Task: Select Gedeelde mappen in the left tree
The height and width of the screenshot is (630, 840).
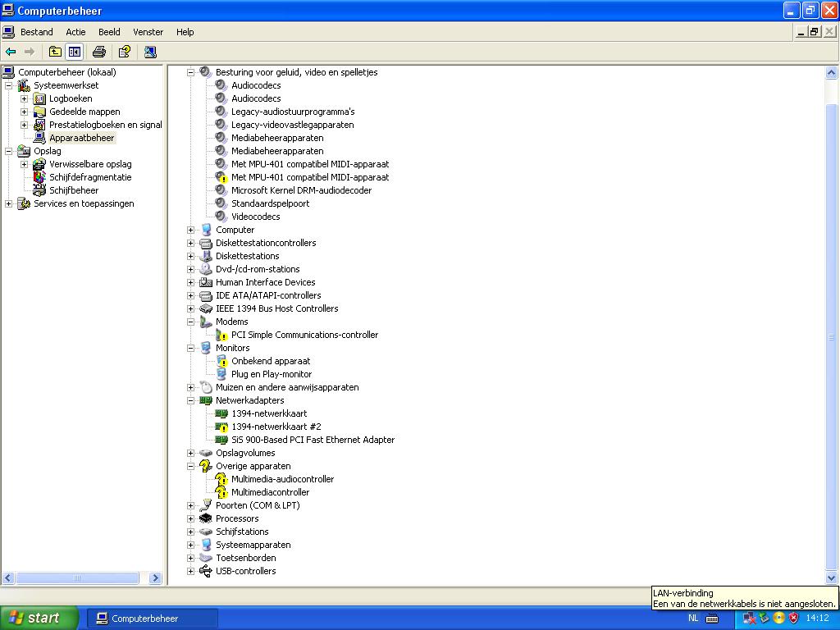Action: [84, 112]
